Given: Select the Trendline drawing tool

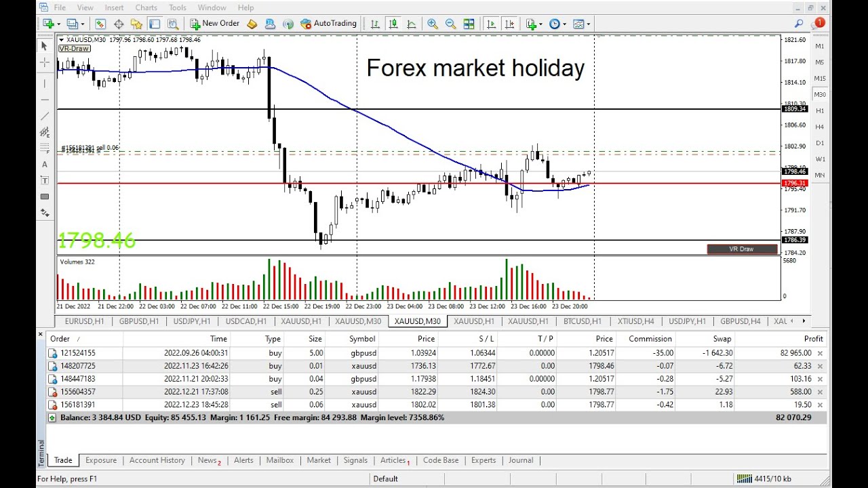Looking at the screenshot, I should [45, 116].
